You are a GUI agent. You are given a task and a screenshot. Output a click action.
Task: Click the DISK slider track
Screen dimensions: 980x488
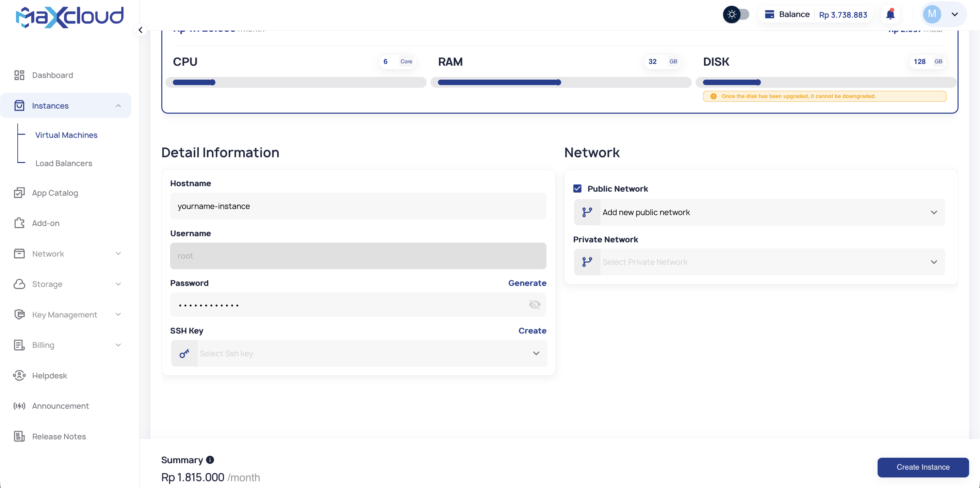[x=826, y=82]
